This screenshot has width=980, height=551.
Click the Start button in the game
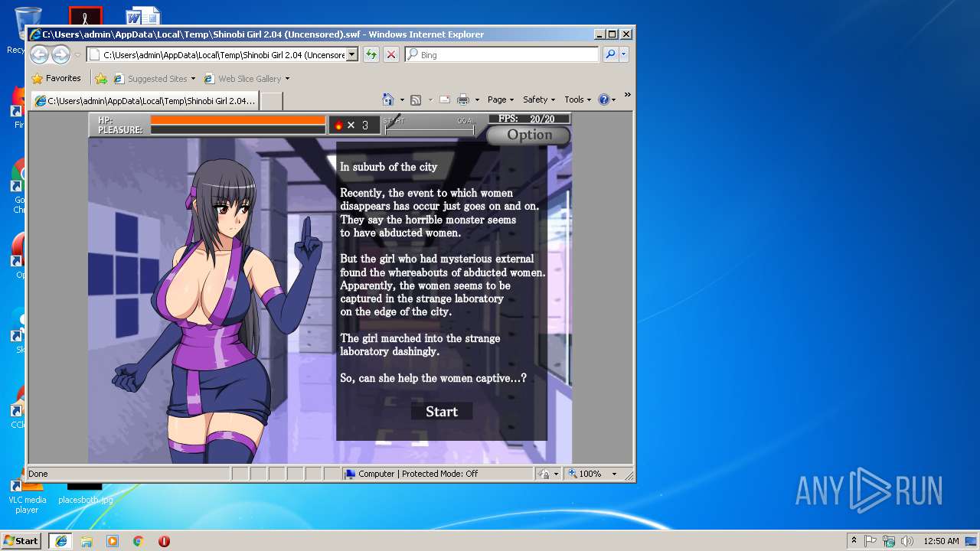442,412
